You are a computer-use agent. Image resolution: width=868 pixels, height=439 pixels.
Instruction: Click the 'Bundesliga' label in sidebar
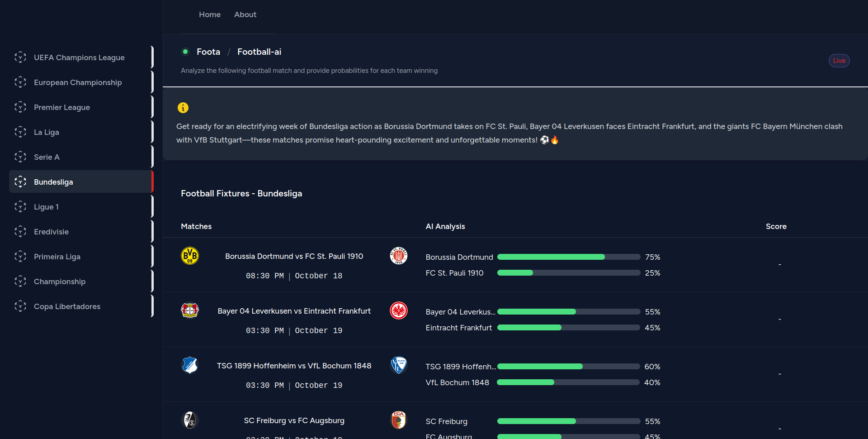[53, 182]
